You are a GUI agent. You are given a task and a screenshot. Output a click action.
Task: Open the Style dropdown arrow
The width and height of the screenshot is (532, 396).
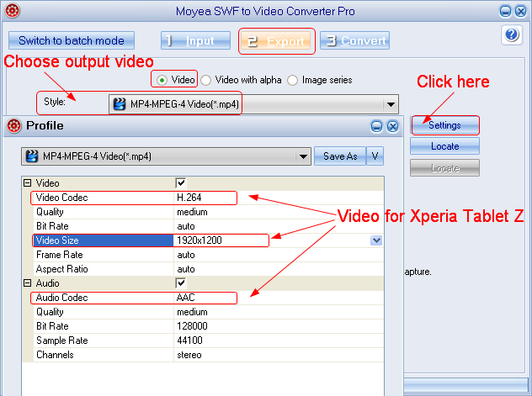click(391, 104)
